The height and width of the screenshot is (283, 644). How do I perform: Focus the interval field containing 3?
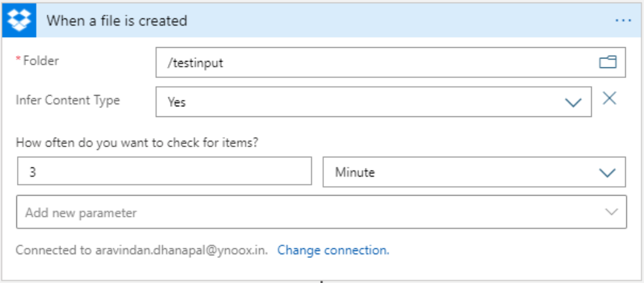(x=164, y=172)
